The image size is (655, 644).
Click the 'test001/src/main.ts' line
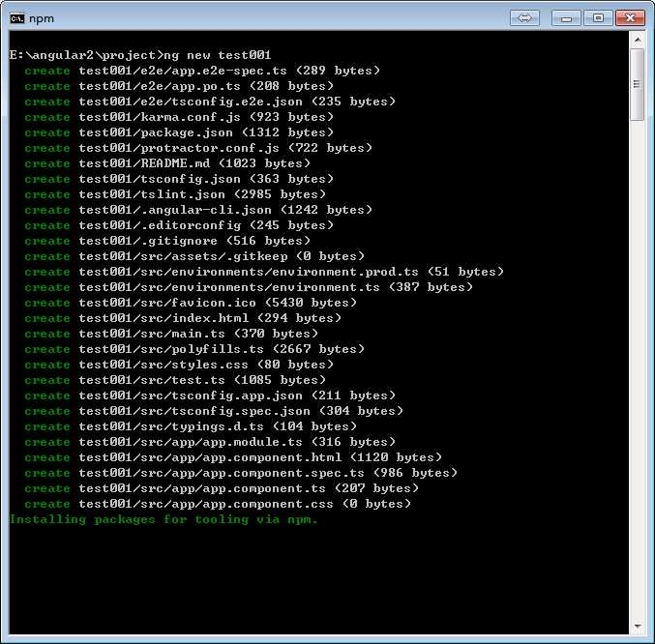click(x=171, y=334)
